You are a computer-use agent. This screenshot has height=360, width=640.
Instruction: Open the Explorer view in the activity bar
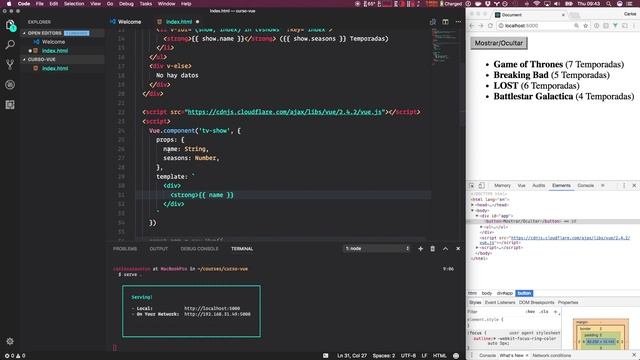[10, 25]
